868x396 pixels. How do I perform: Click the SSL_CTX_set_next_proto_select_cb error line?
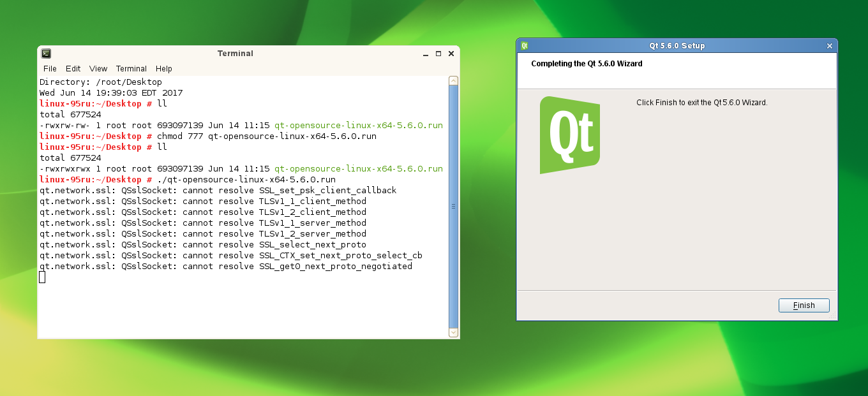coord(231,256)
